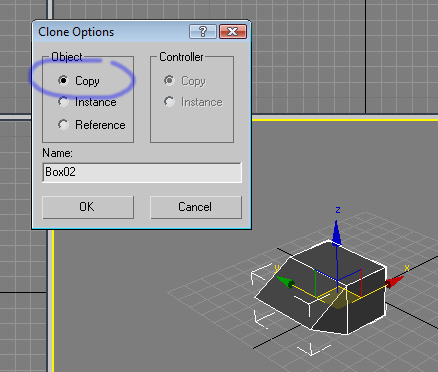Close the Clone Options dialog with the red X
This screenshot has height=372, width=438.
point(233,32)
